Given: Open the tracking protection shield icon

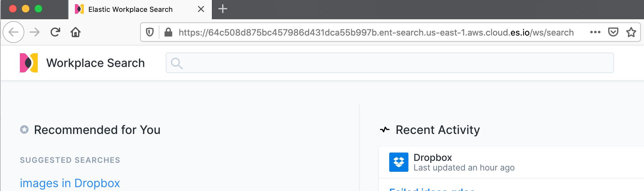Looking at the screenshot, I should click(x=150, y=32).
